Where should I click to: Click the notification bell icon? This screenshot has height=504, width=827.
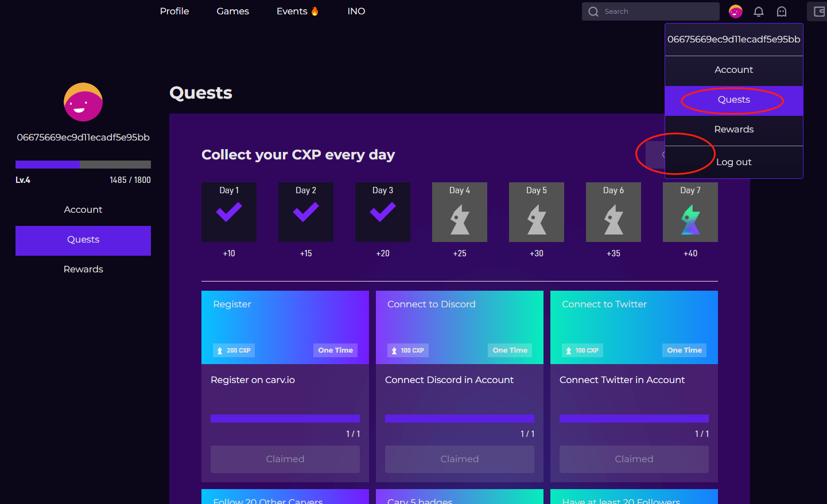pos(759,11)
